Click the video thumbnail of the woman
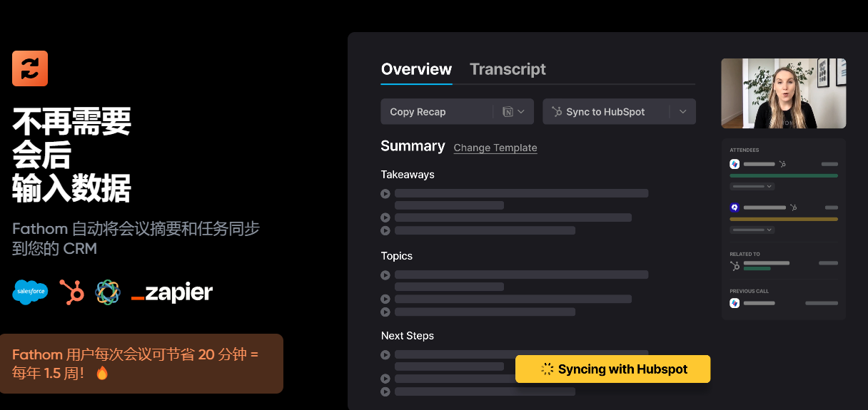Screen dimensions: 868x410 784,93
